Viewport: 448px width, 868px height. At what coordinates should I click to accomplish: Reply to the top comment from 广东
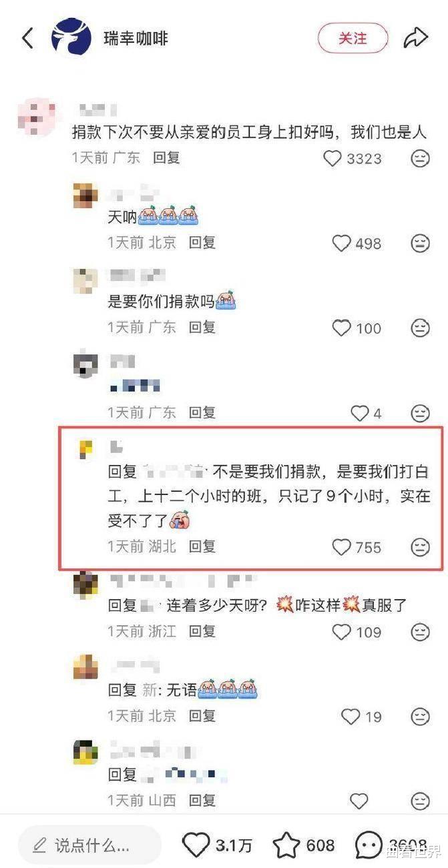click(x=166, y=158)
